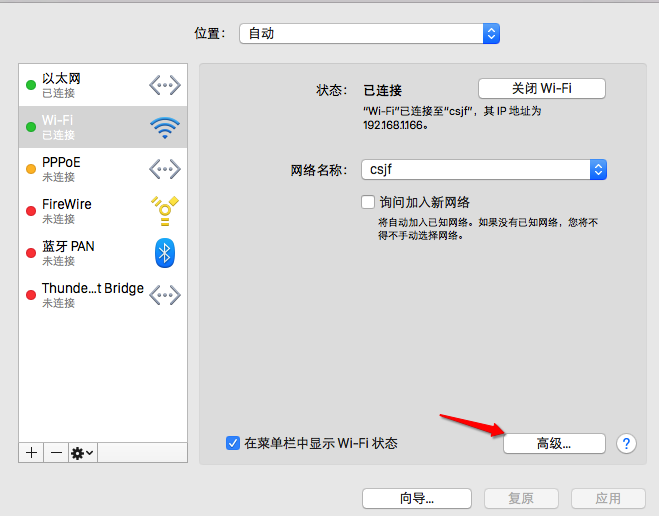Click the 向导 assistant button
The image size is (659, 516).
click(x=416, y=498)
